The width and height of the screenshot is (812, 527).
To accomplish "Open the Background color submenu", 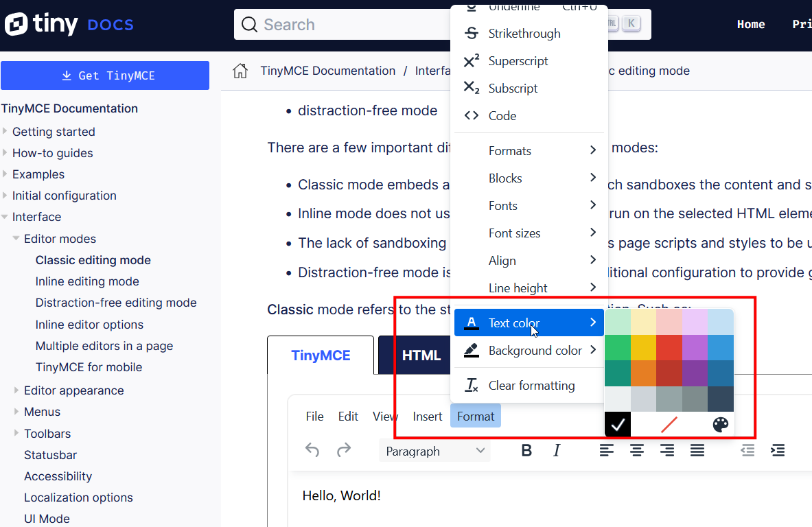I will [529, 351].
